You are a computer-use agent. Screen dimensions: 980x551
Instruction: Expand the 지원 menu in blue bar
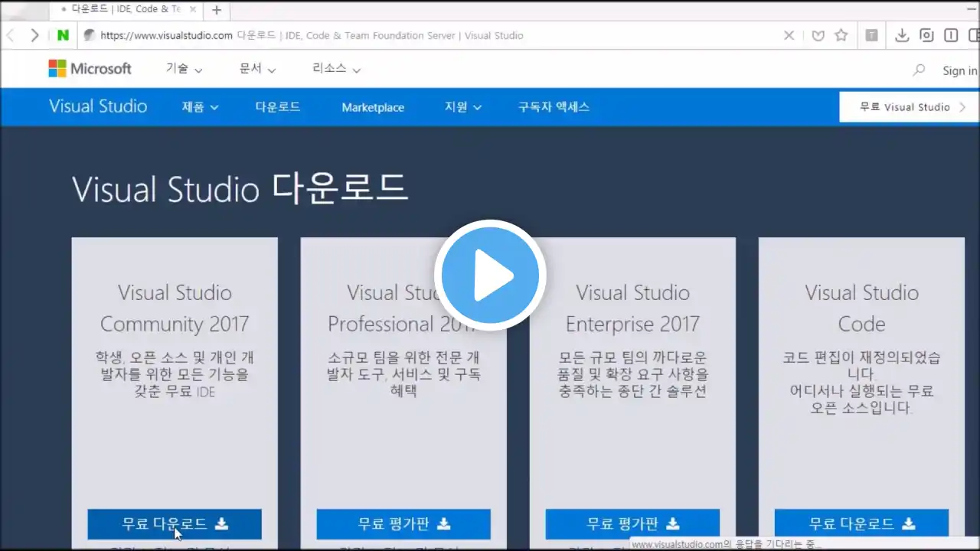[463, 107]
